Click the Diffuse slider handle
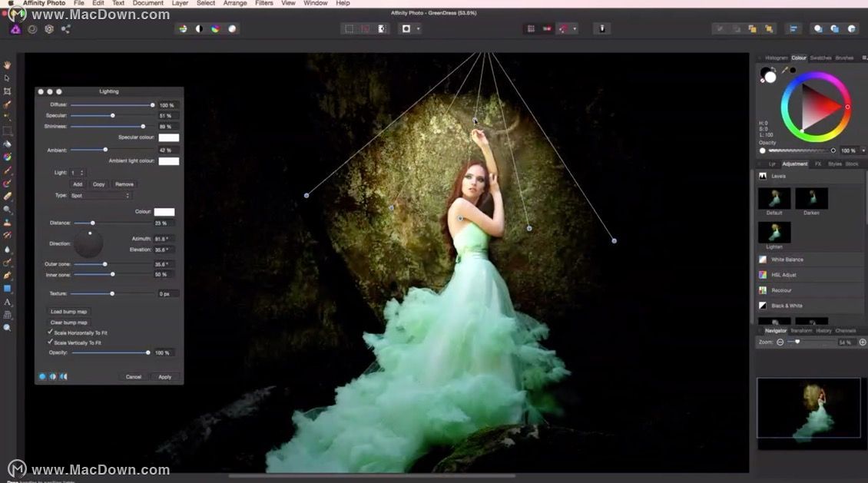Screen dimensions: 868x483 [x=152, y=105]
